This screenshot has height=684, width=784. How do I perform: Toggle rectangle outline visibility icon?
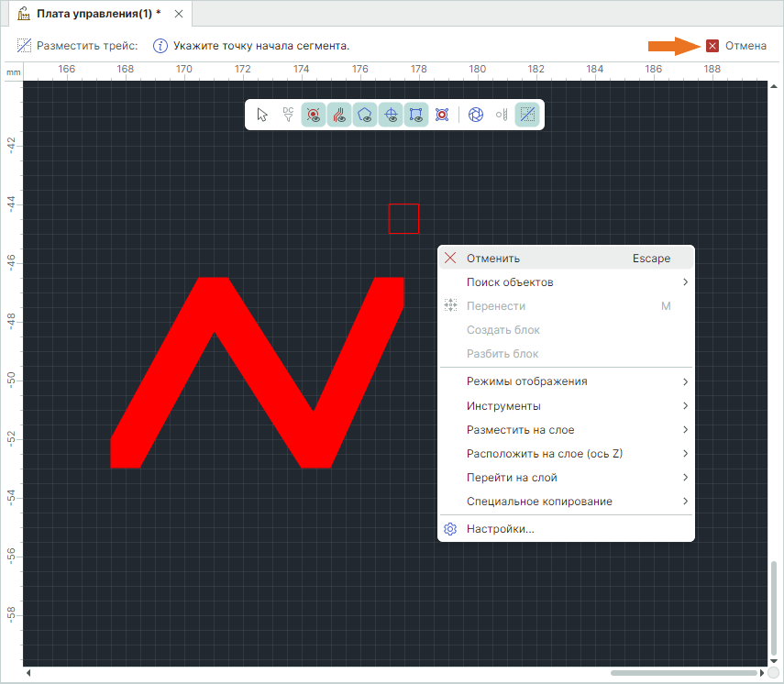[x=416, y=115]
